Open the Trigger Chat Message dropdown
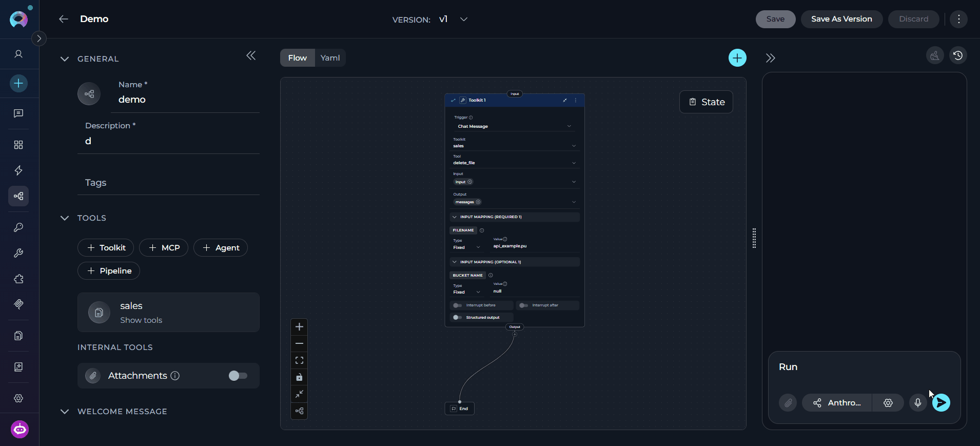The image size is (980, 446). click(514, 126)
